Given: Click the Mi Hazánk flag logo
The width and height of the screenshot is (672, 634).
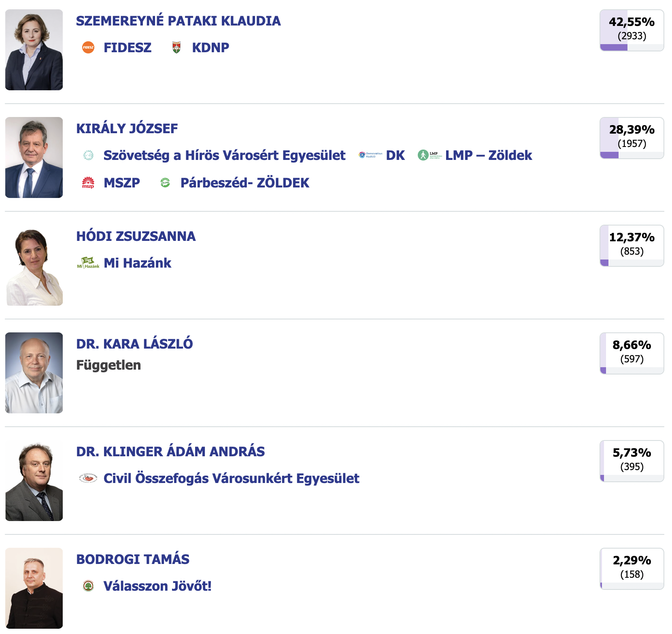Looking at the screenshot, I should pos(88,263).
